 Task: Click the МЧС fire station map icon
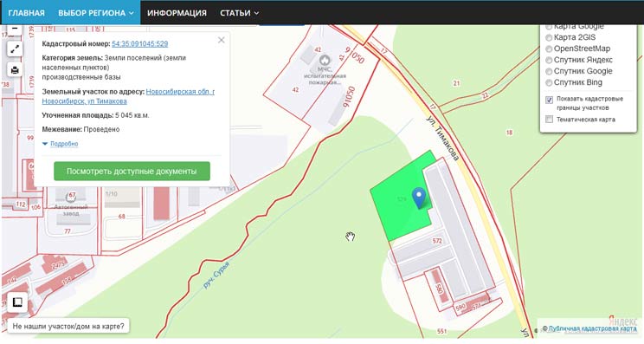(325, 61)
